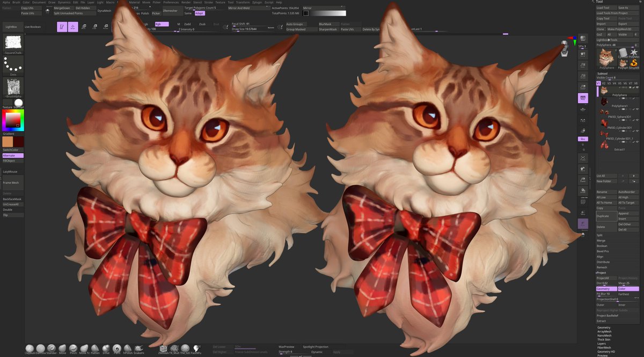
Task: Collapse the Project section
Action: coord(601,273)
